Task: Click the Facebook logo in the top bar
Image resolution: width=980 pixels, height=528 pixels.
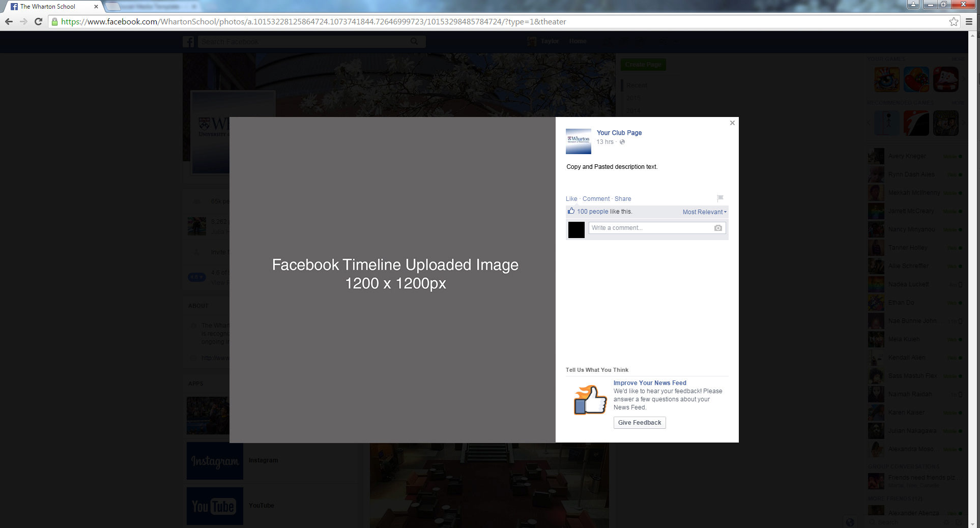Action: point(188,42)
